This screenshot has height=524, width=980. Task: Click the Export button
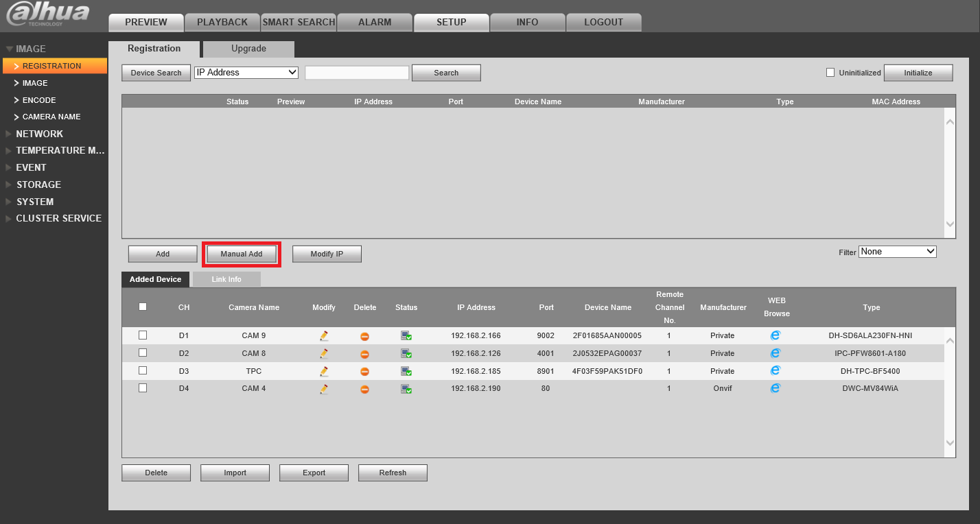point(314,473)
